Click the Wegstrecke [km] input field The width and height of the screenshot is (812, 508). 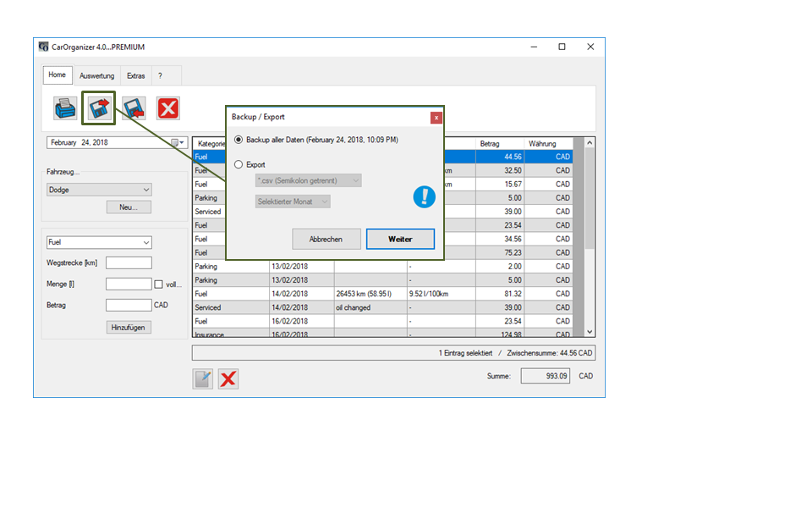[129, 263]
